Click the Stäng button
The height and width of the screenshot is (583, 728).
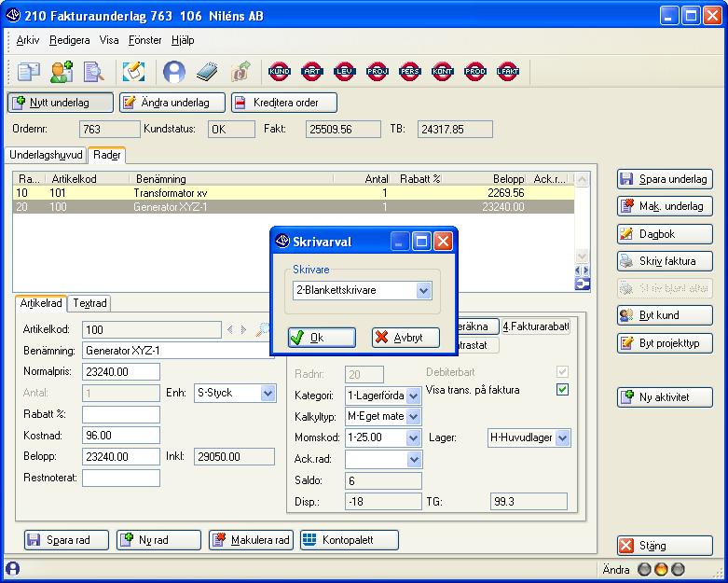(665, 546)
